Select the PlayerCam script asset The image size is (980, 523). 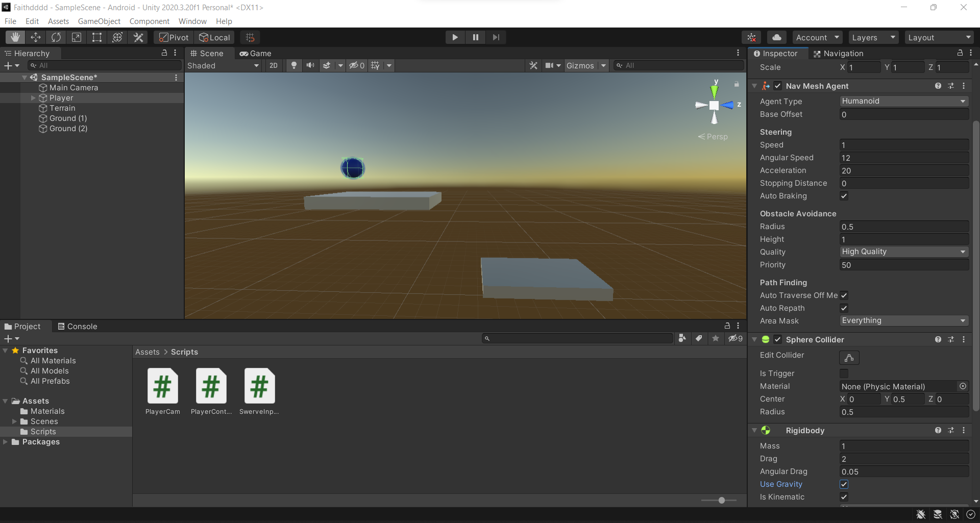(163, 391)
